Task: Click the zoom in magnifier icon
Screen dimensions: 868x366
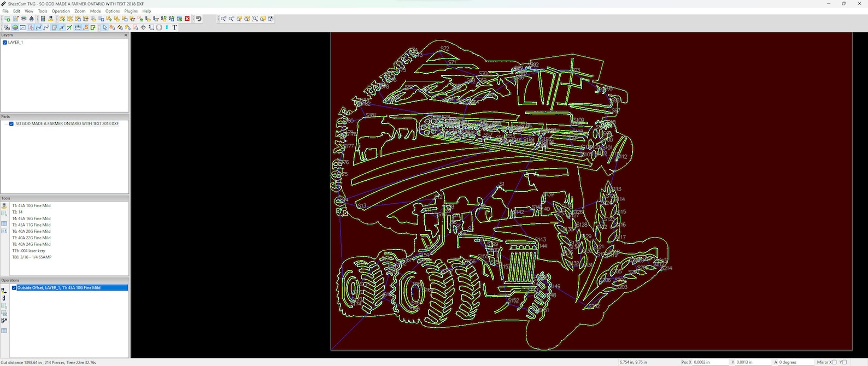Action: tap(224, 19)
